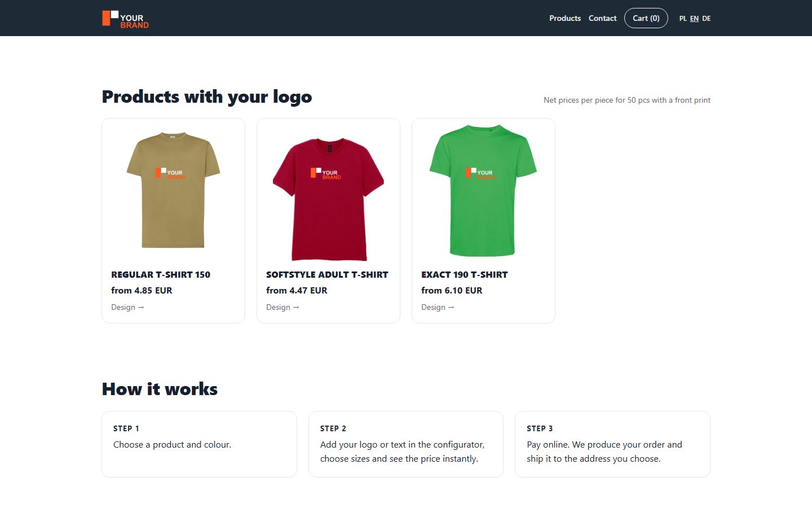Click the 'Net prices per piece' note
This screenshot has height=508, width=812.
tap(627, 100)
